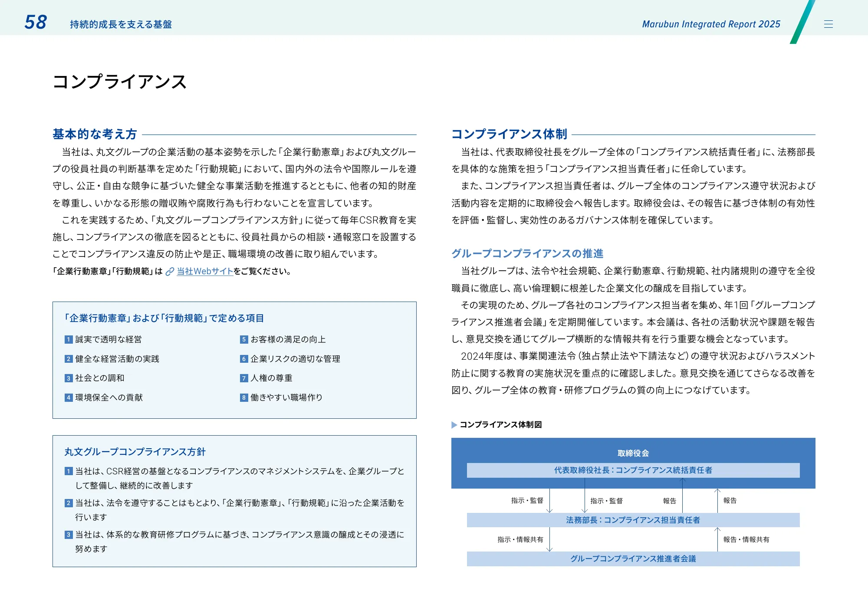Click the badge 3 in 丸文グループコンプライアンス方針
Image resolution: width=868 pixels, height=614 pixels.
click(x=68, y=534)
